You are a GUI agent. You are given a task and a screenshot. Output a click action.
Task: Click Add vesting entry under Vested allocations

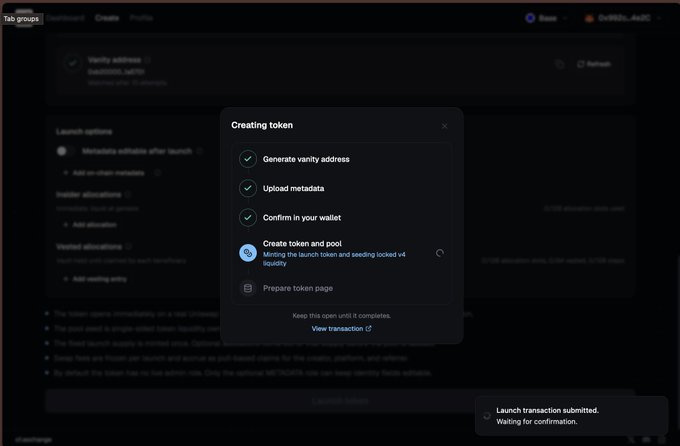(x=95, y=279)
